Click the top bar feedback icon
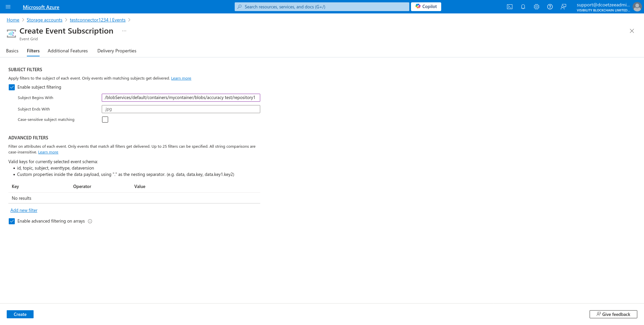This screenshot has width=644, height=325. [x=563, y=7]
